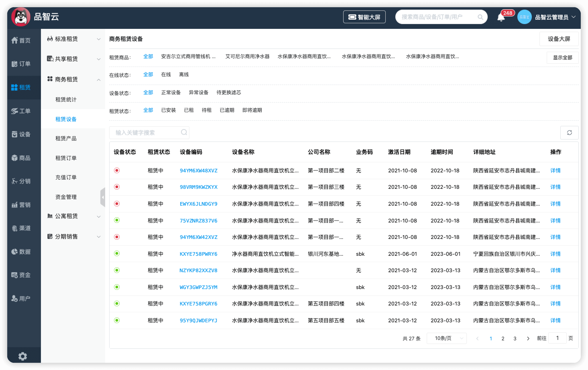Open the 10条/页 page size dropdown
The width and height of the screenshot is (588, 370).
coord(446,338)
